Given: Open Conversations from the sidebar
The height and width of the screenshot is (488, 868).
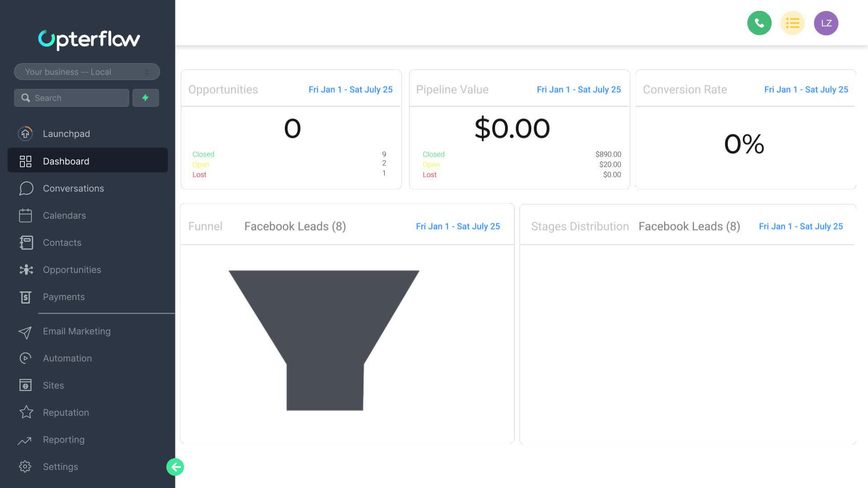Looking at the screenshot, I should point(73,188).
